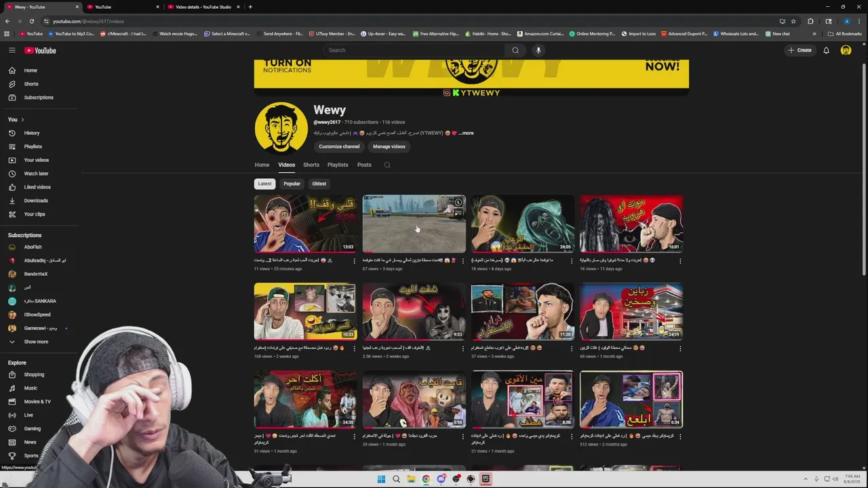The image size is (868, 488).
Task: Open the YouTube hamburger guide menu
Action: coord(12,50)
